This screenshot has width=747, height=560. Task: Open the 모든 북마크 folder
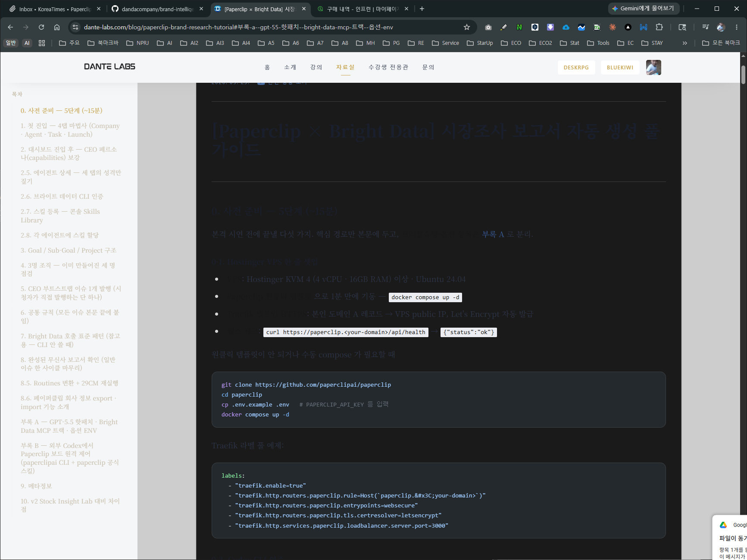click(x=721, y=43)
